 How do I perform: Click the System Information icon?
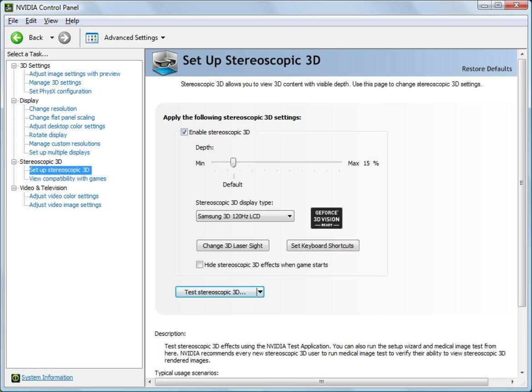(x=15, y=378)
